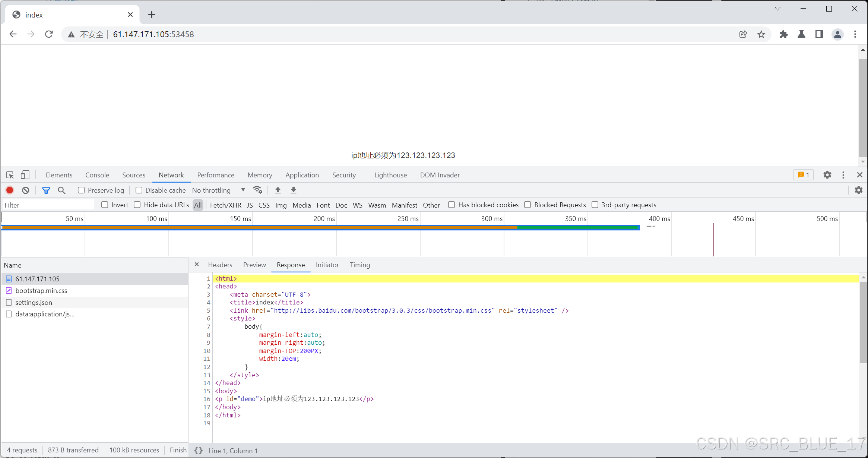The width and height of the screenshot is (868, 458).
Task: Click the export HAR download icon
Action: [293, 190]
